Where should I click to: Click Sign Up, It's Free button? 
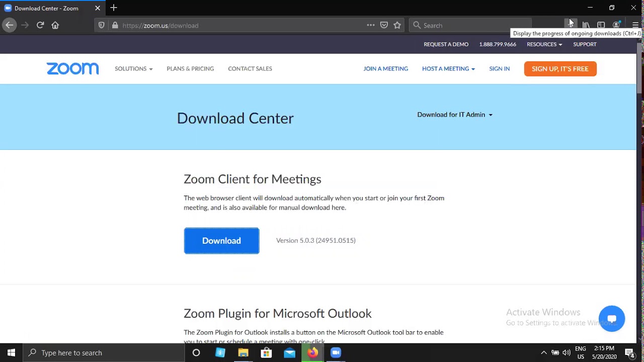coord(560,69)
